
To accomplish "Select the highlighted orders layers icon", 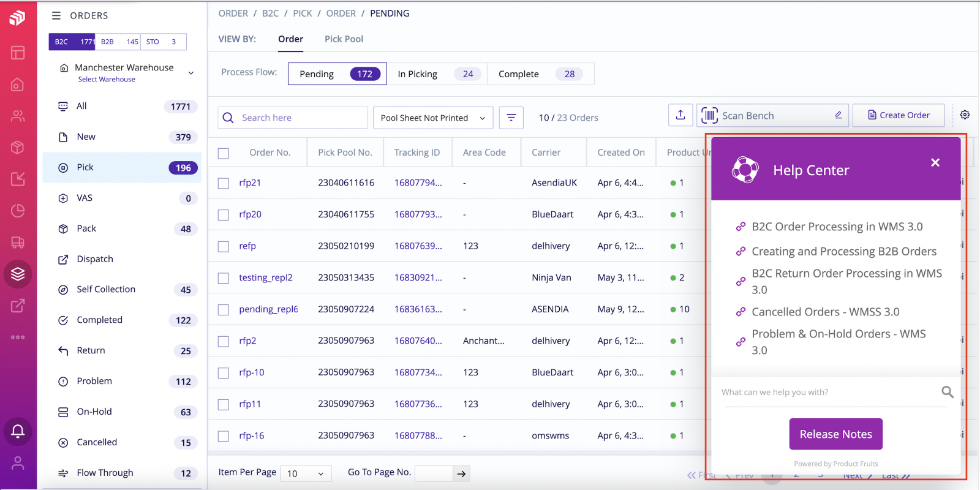I will pyautogui.click(x=18, y=274).
